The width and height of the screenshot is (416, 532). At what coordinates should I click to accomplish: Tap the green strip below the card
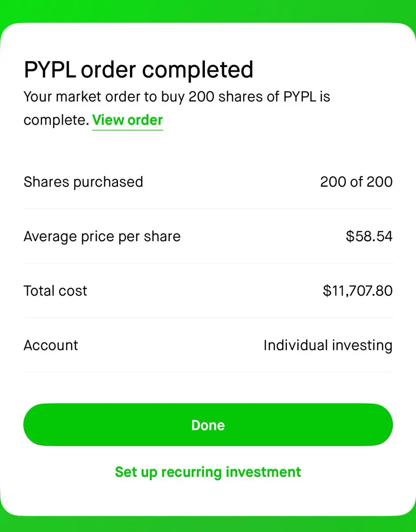208,524
